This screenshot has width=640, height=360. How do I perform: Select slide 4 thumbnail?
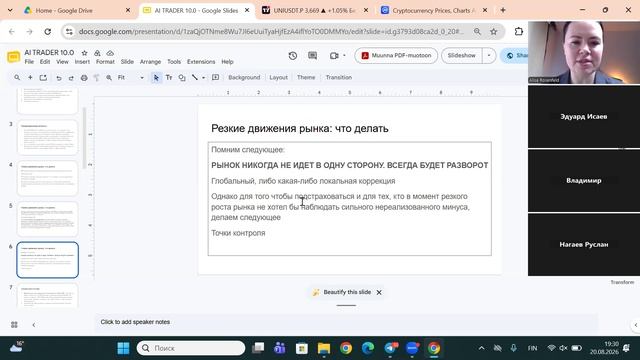tap(47, 178)
